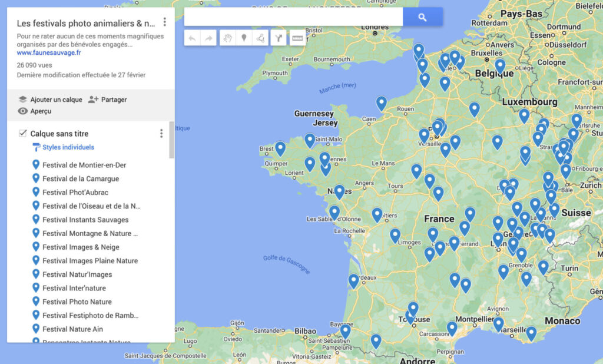Click into the map search field

click(x=293, y=17)
